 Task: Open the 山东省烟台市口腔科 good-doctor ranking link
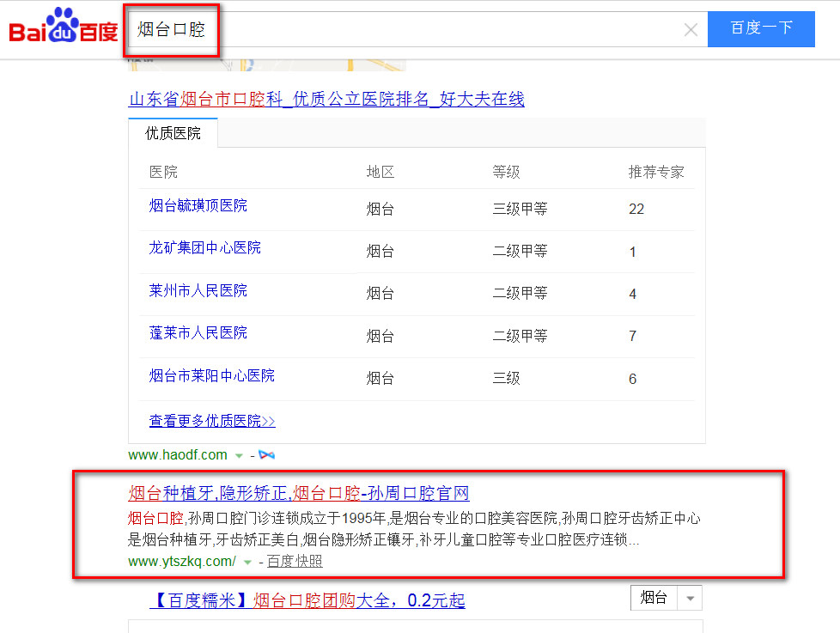pyautogui.click(x=326, y=100)
